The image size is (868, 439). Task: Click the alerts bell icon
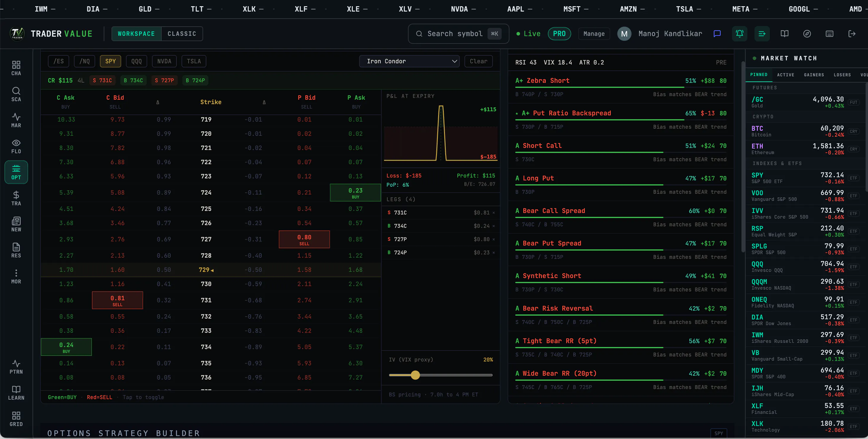(740, 34)
